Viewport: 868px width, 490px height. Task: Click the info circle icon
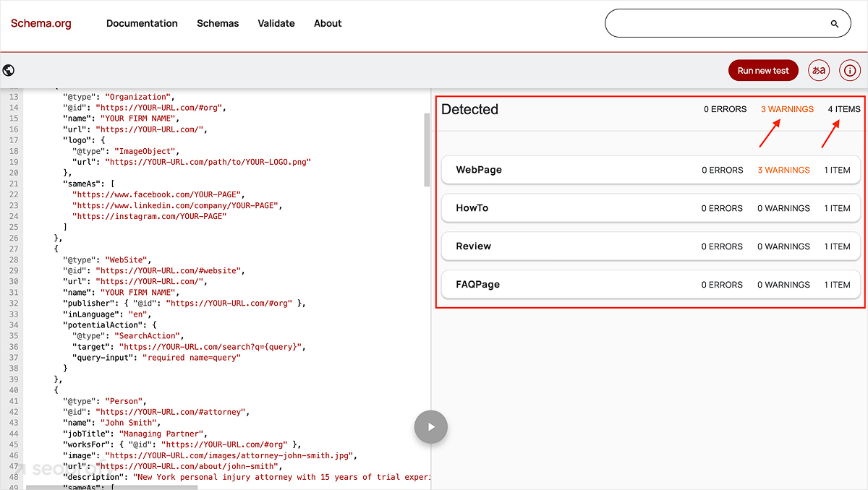pyautogui.click(x=849, y=70)
